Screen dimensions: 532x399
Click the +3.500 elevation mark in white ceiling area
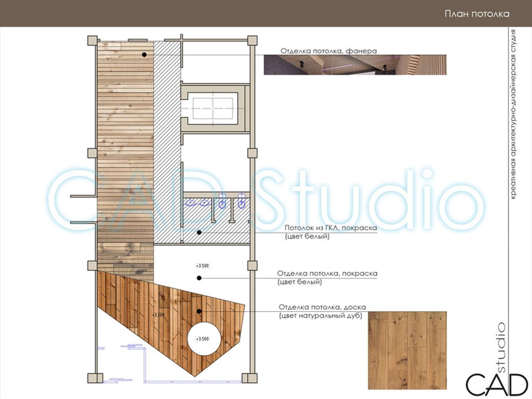click(202, 266)
